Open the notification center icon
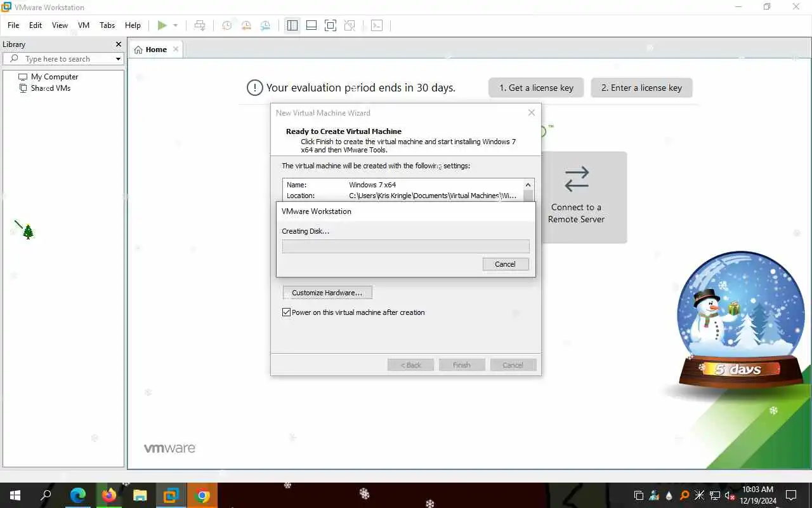This screenshot has width=812, height=508. coord(791,495)
